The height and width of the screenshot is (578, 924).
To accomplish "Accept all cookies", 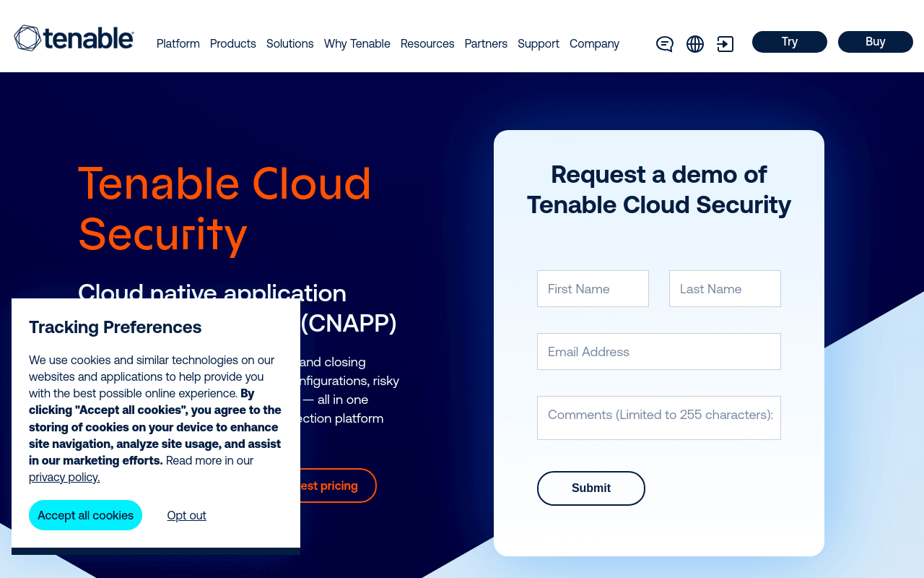I will [85, 515].
